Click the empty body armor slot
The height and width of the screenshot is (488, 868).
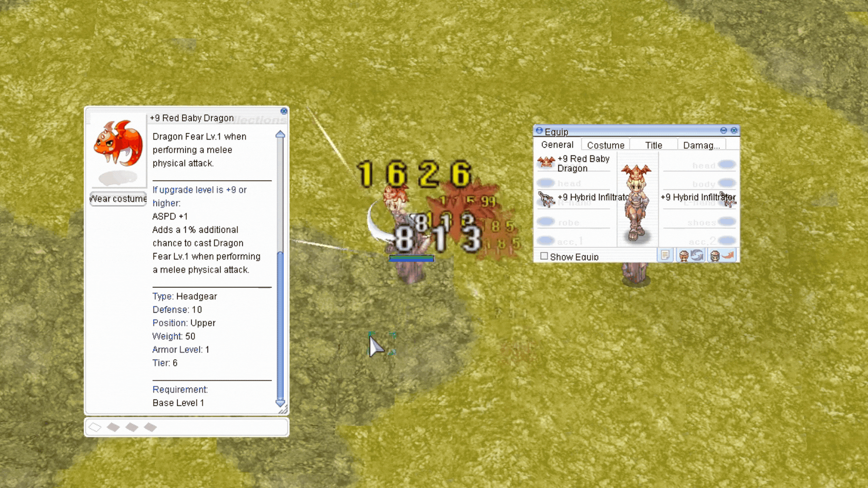pyautogui.click(x=726, y=183)
